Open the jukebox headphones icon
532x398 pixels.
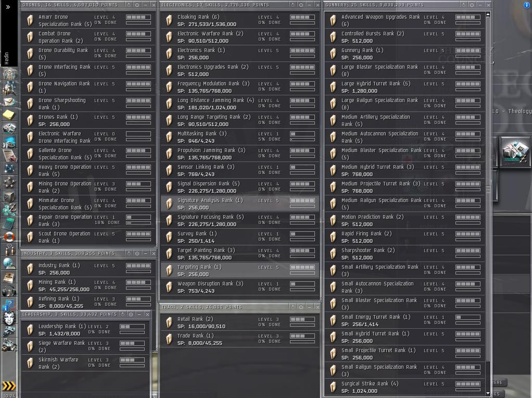point(9,291)
